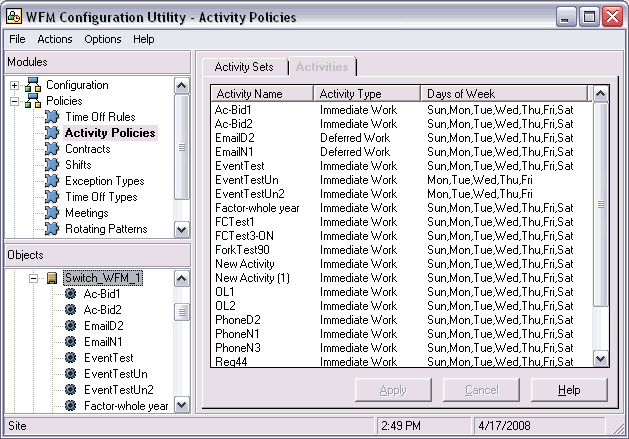Click the Switch_WFM_1 site icon
The image size is (629, 439).
(x=52, y=278)
